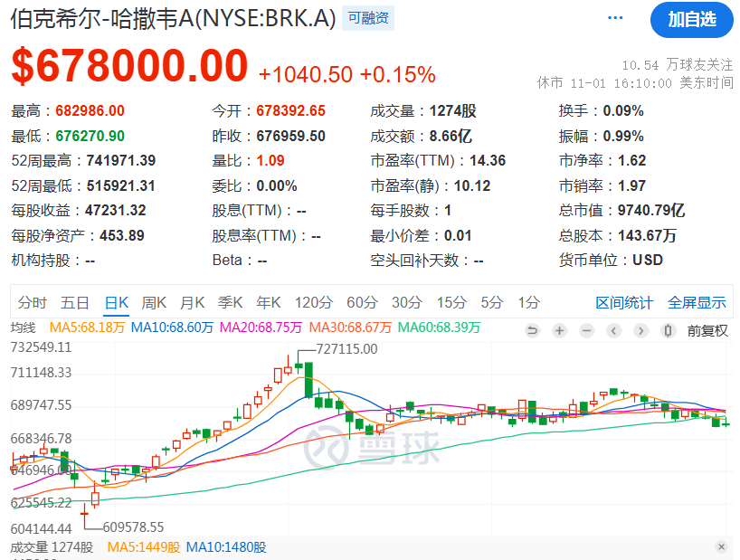Viewport: 740px width, 560px height.
Task: Click the volume MA5:1449股 label
Action: point(144,547)
